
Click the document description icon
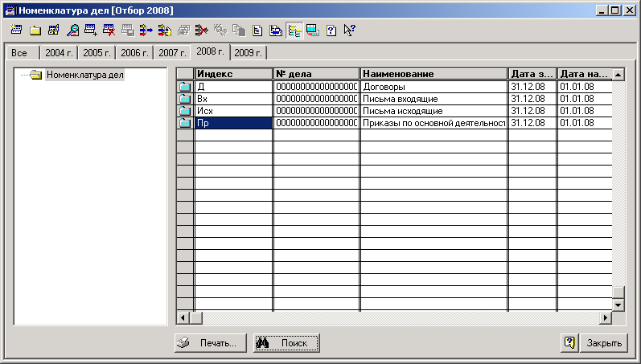point(257,31)
